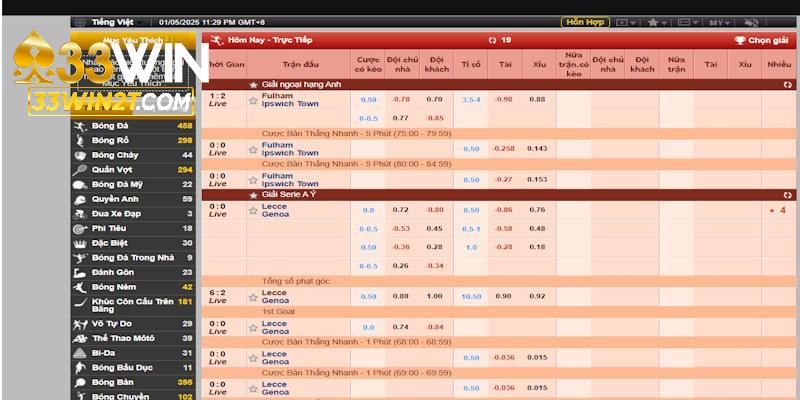
Task: Open the star favorites dropdown in top bar
Action: click(x=657, y=22)
